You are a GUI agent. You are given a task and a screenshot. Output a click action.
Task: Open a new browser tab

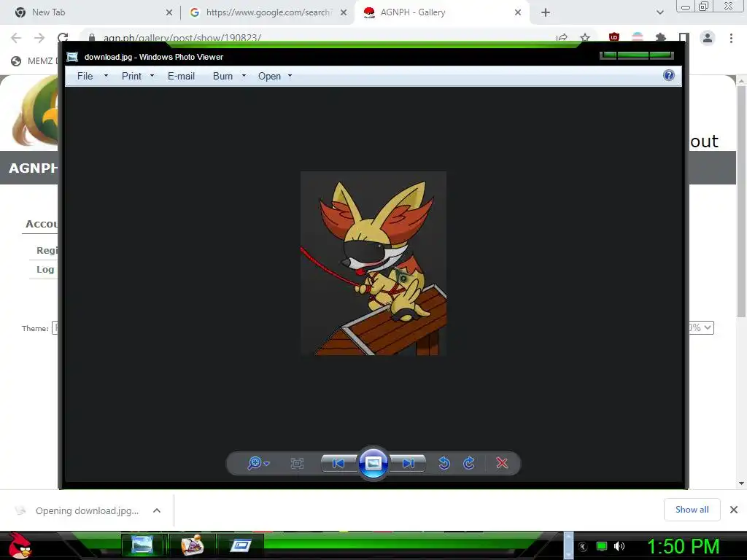point(546,13)
